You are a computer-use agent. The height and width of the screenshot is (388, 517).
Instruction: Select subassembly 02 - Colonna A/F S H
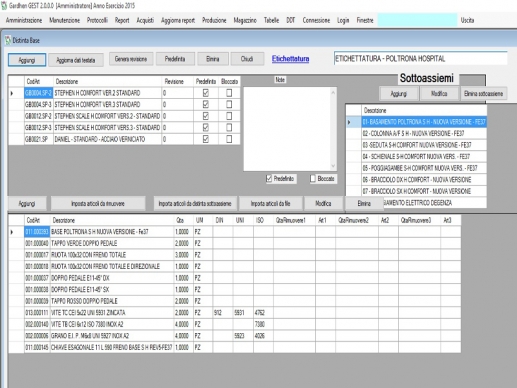pos(424,133)
